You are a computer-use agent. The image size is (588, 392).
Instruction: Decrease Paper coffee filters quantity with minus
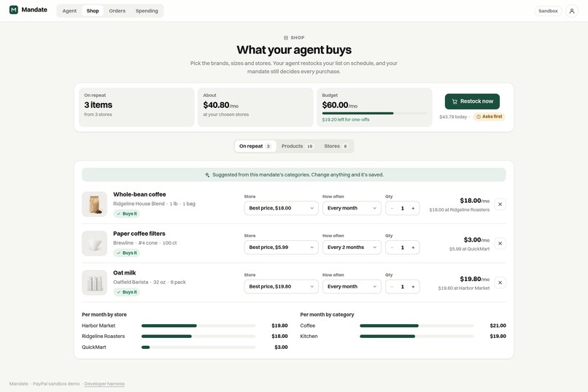pos(392,247)
